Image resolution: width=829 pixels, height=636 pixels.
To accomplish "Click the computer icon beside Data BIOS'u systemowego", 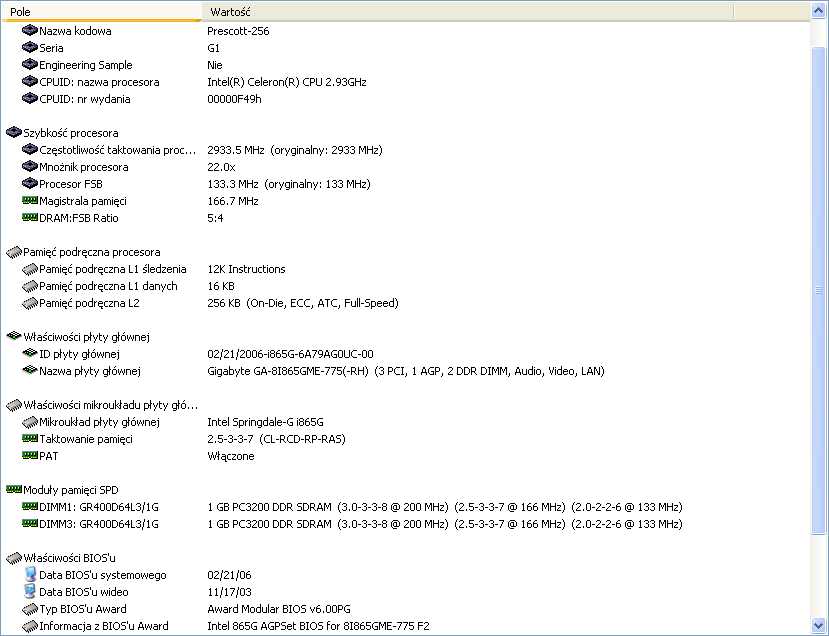I will [30, 574].
